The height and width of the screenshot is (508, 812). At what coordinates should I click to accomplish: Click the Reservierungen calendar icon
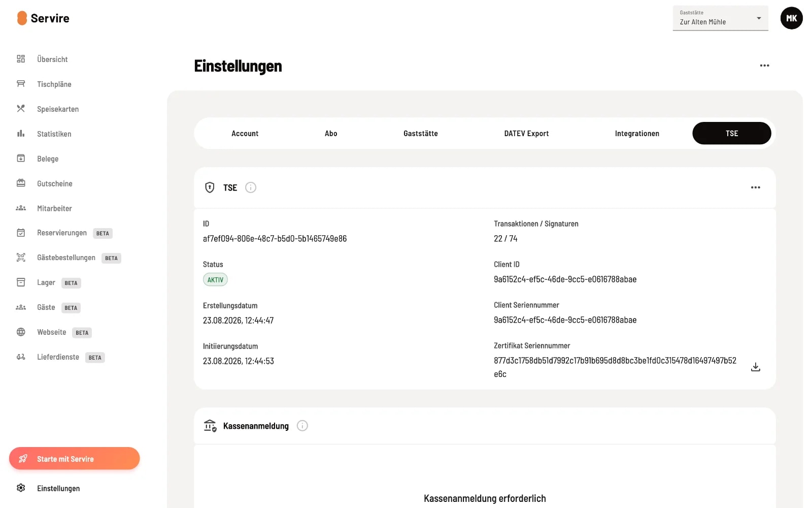coord(21,233)
